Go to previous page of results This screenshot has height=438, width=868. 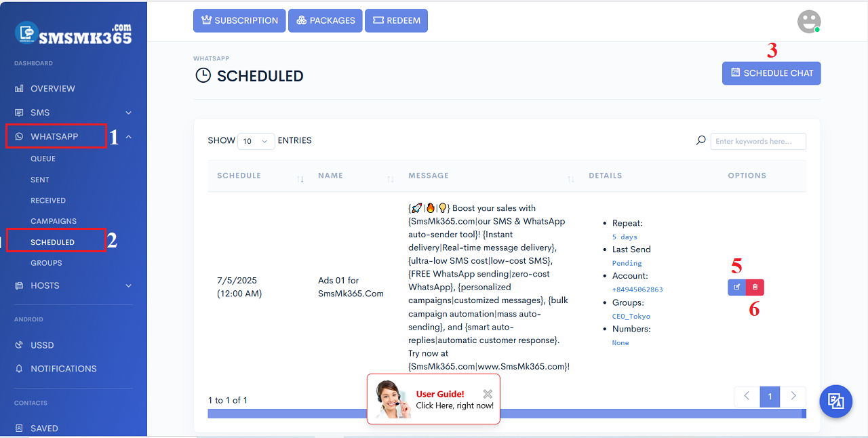(x=747, y=397)
